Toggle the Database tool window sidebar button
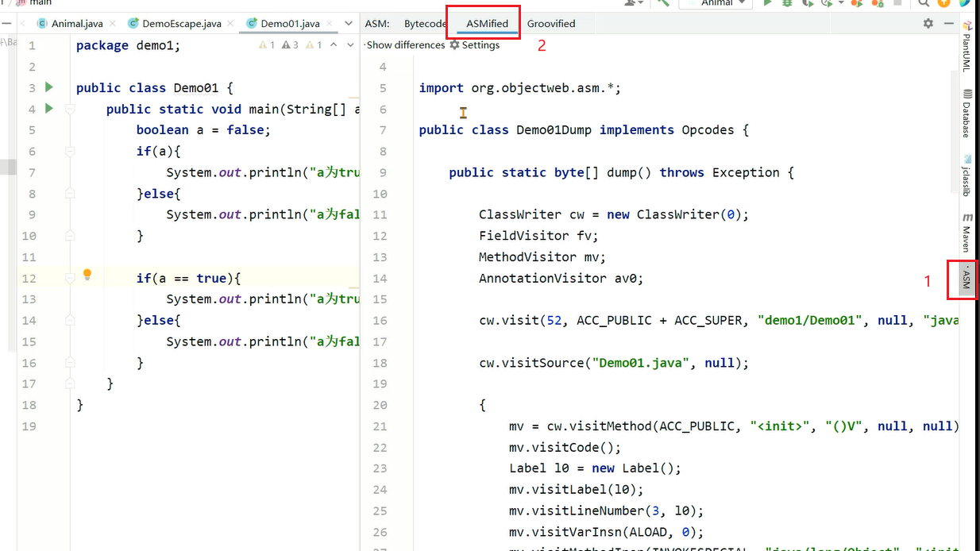980x551 pixels. coord(966,114)
